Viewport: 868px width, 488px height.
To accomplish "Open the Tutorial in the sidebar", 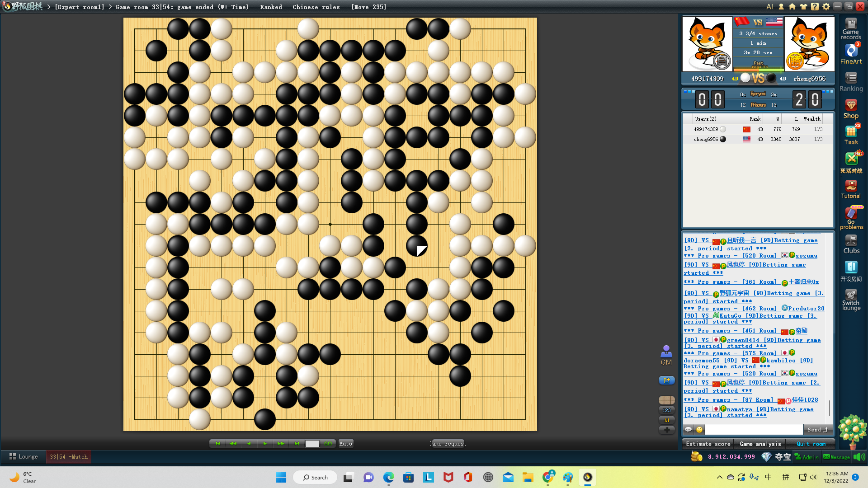I will pos(851,189).
